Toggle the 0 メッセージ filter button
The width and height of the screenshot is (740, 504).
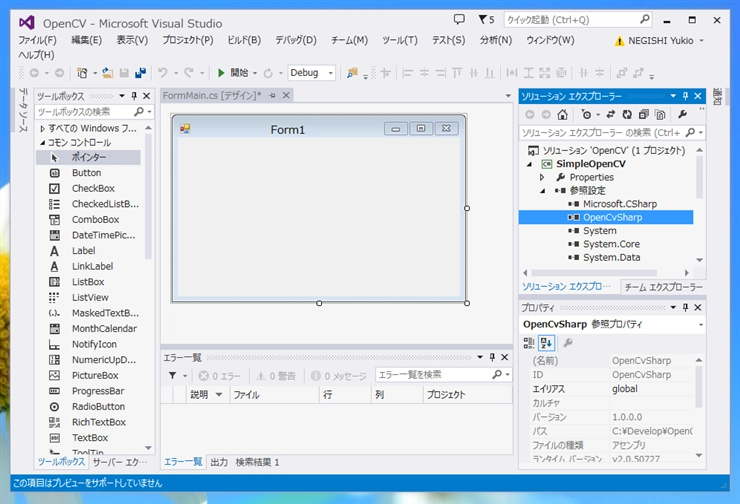pos(339,376)
